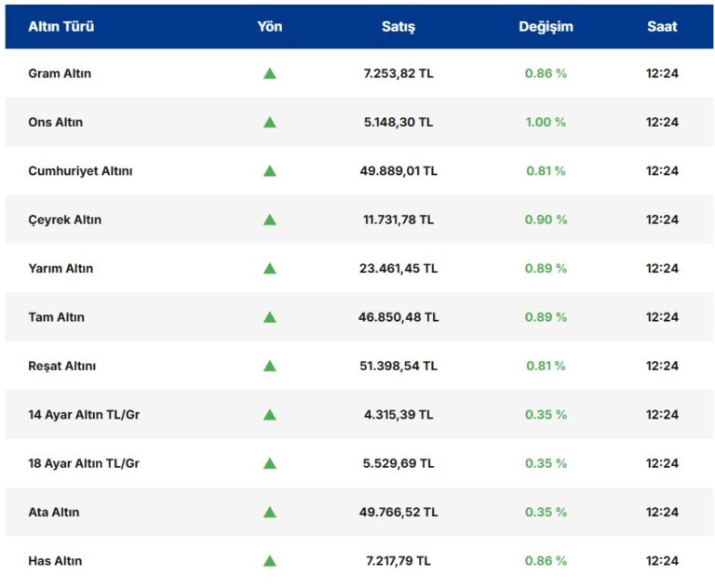Open the Ata Altın name link
This screenshot has width=715, height=588.
coord(54,512)
